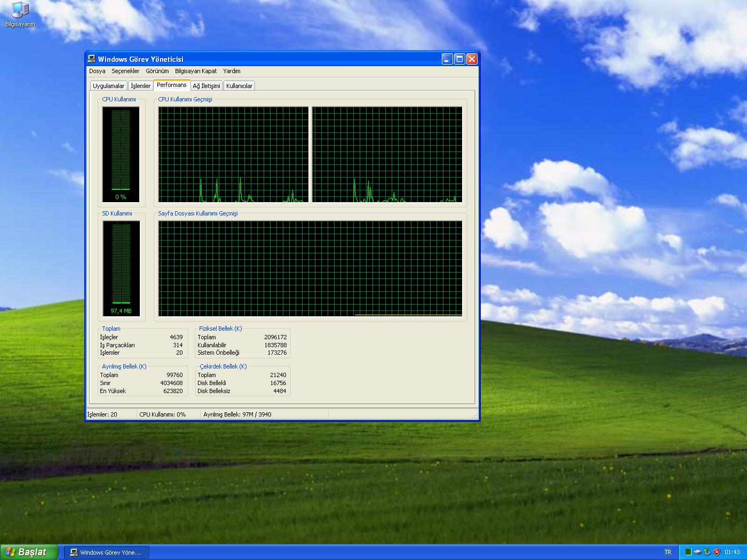Open the Bilgisayarım desktop icon
This screenshot has width=747, height=560.
pyautogui.click(x=20, y=14)
